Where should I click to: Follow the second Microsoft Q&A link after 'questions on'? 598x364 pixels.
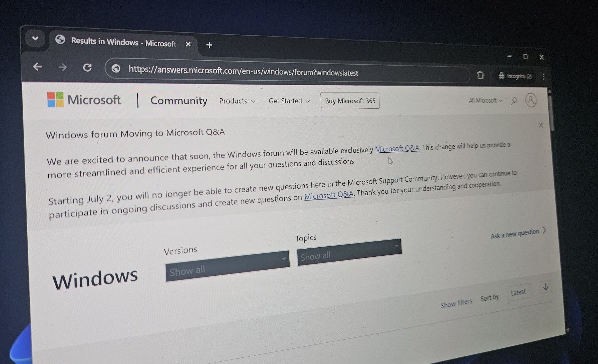click(329, 195)
